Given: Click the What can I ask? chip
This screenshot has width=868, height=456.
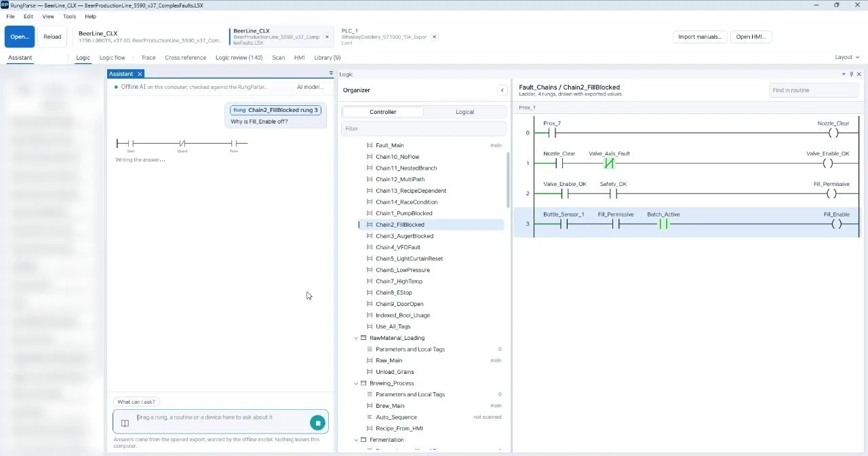Looking at the screenshot, I should tap(136, 402).
